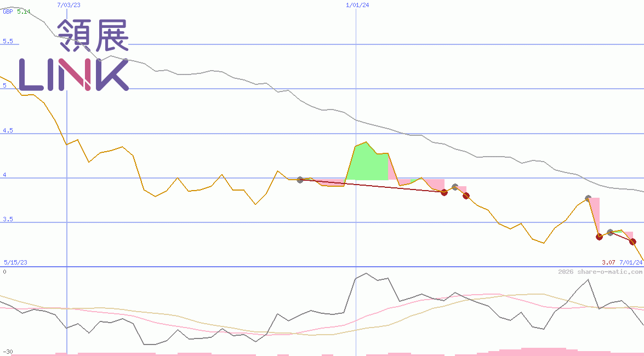
Task: Click the Link 領展 company logo
Action: (x=74, y=55)
